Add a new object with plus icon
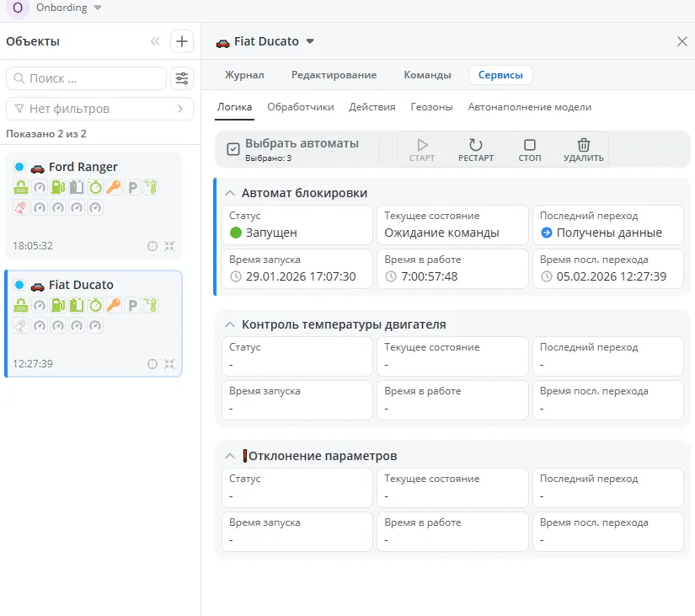 [x=181, y=41]
